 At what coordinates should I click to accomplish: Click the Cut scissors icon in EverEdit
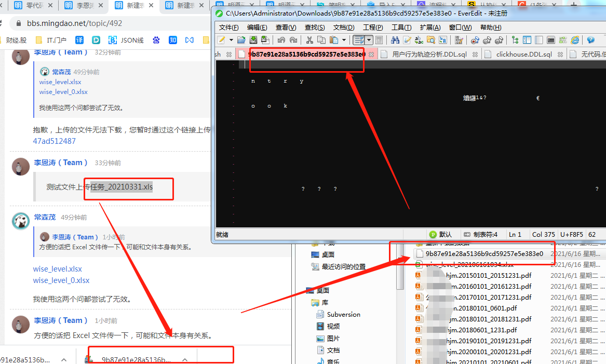309,40
